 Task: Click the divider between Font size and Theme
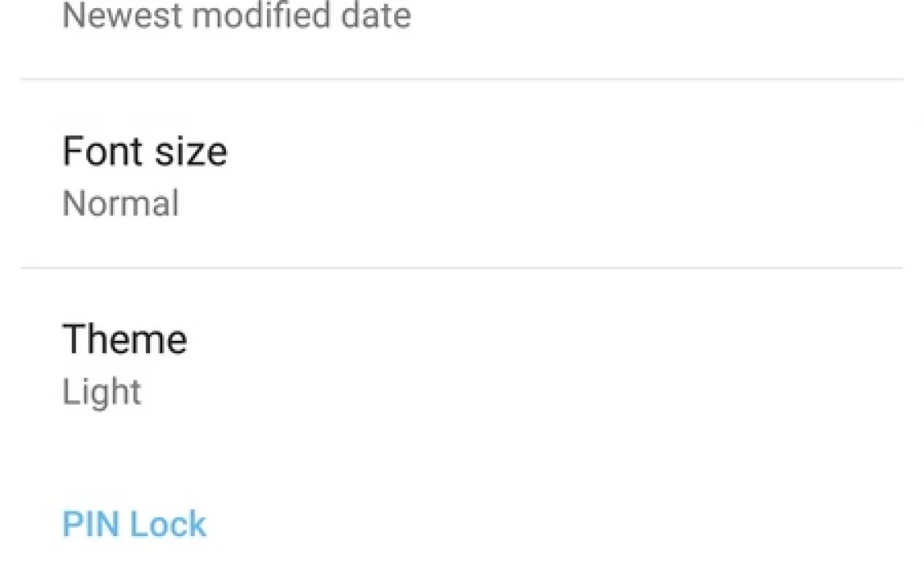pos(461,268)
